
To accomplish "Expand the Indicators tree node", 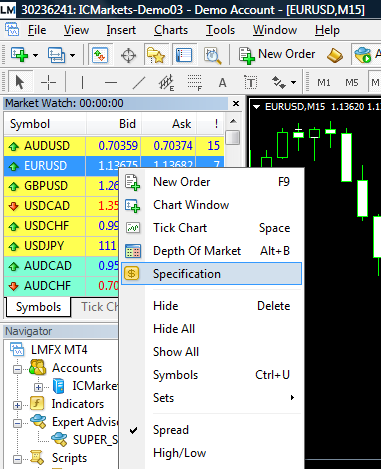I will pyautogui.click(x=17, y=405).
